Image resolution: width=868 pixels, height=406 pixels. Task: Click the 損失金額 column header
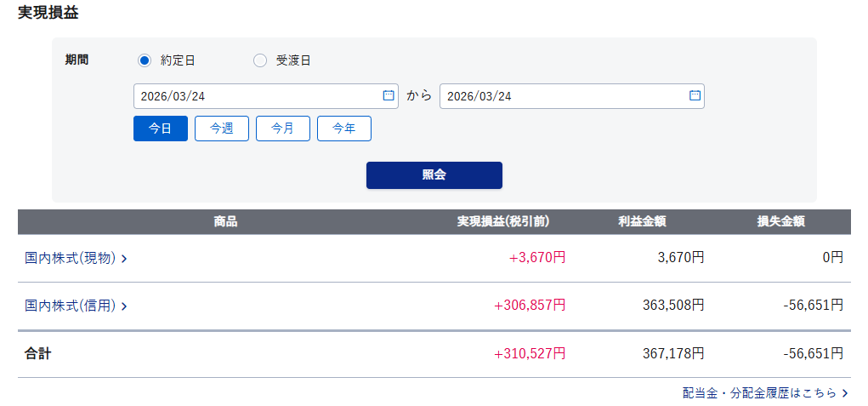pyautogui.click(x=781, y=222)
